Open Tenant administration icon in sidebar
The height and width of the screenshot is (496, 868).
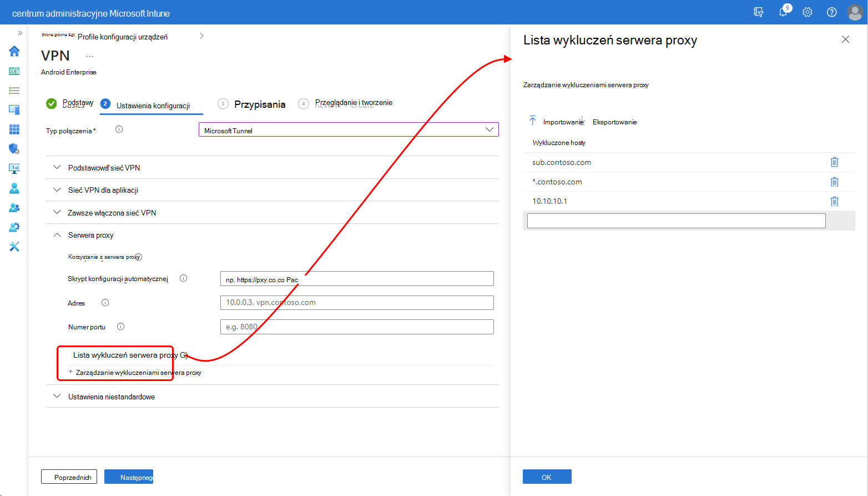(x=14, y=227)
